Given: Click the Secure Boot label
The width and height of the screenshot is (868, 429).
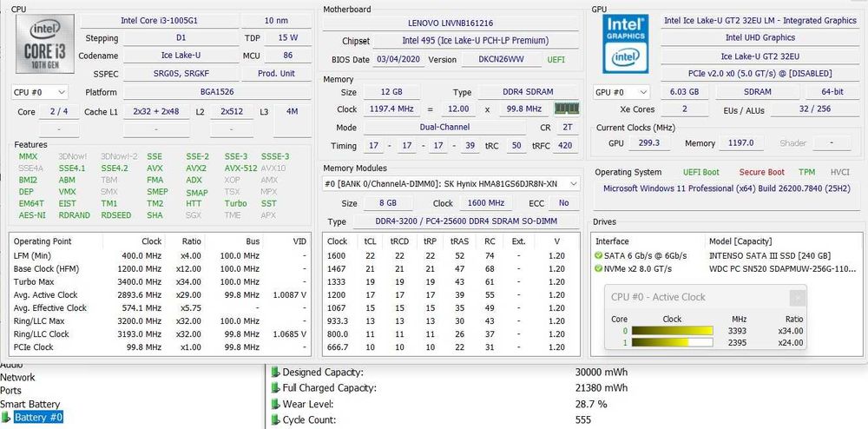Looking at the screenshot, I should point(762,172).
